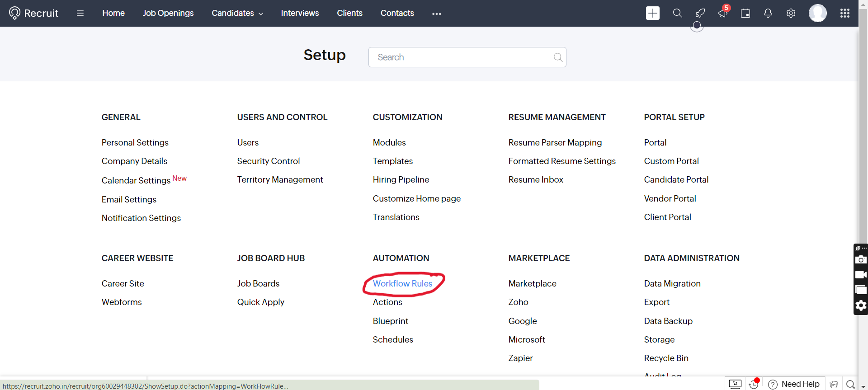The height and width of the screenshot is (390, 868).
Task: Open Formatted Resume Settings
Action: (562, 161)
